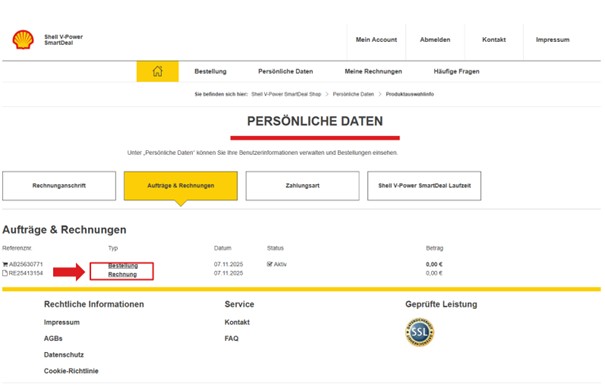The image size is (605, 387).
Task: Open Kontakt in top navigation
Action: tap(494, 40)
